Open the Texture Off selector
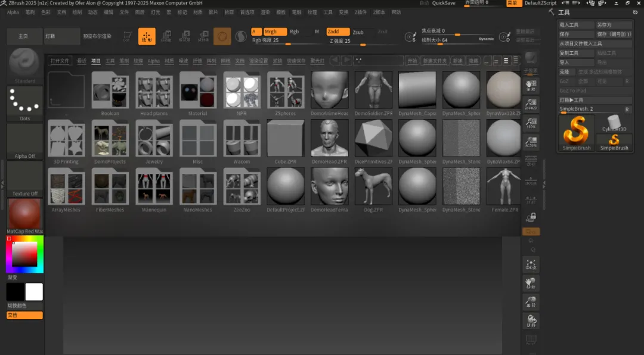644x355 pixels. [x=24, y=179]
